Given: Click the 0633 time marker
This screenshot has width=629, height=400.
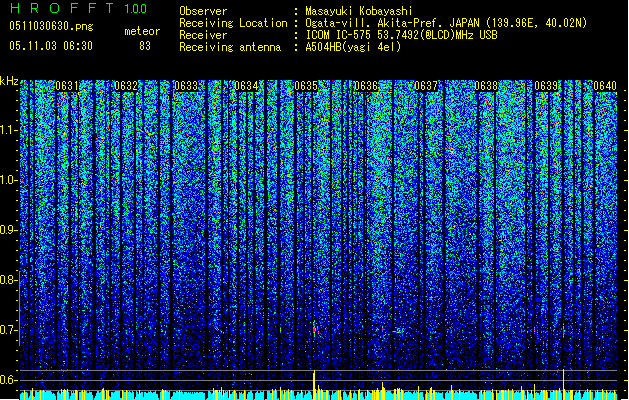Looking at the screenshot, I should click(186, 86).
